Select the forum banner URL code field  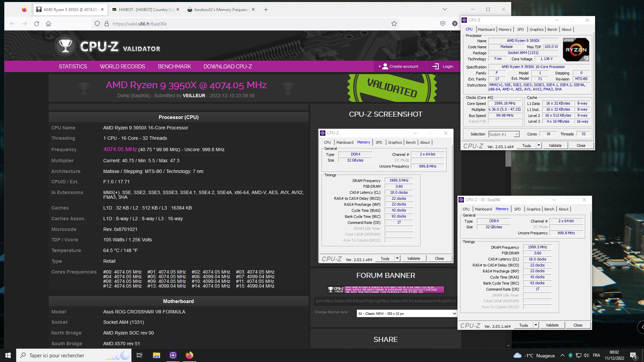tap(385, 301)
